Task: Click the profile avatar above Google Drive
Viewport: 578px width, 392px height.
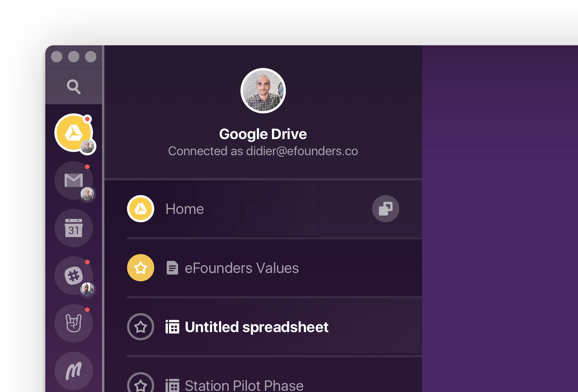Action: coord(263,91)
